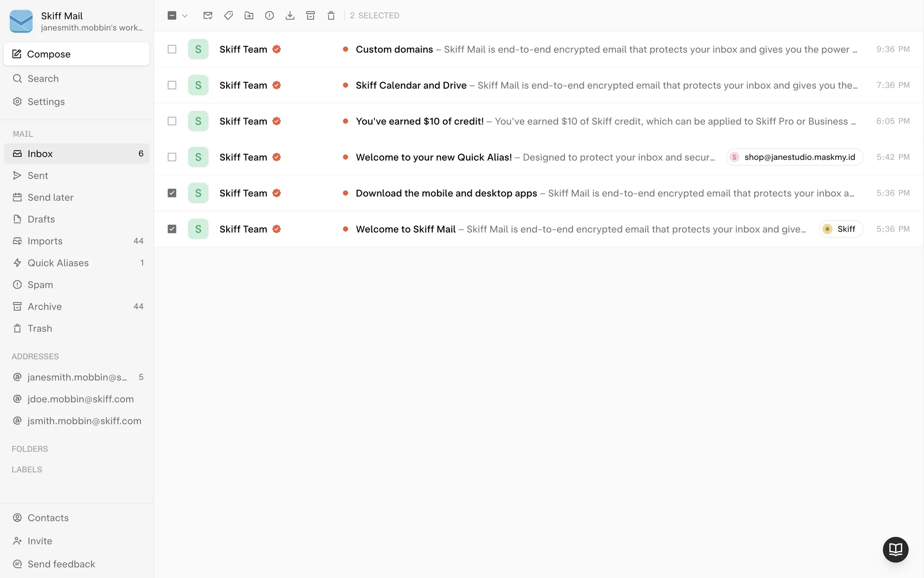Viewport: 924px width, 578px height.
Task: Open the Skiff Calendar and Drive email
Action: tap(411, 85)
